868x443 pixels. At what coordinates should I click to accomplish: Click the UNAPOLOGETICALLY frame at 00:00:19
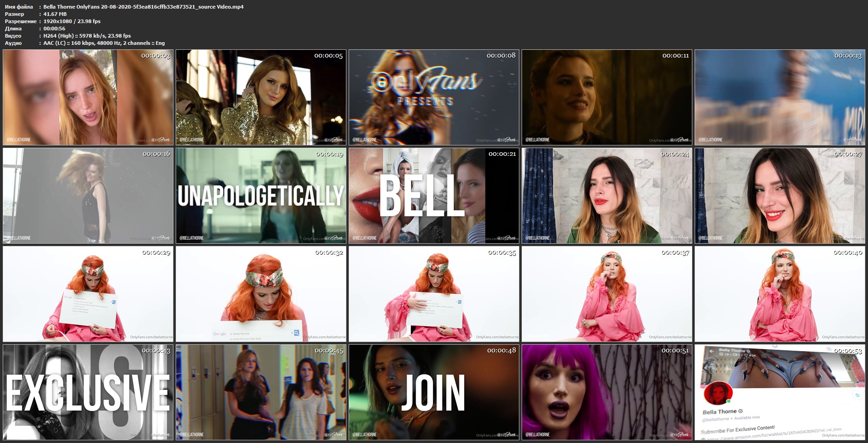click(x=261, y=196)
